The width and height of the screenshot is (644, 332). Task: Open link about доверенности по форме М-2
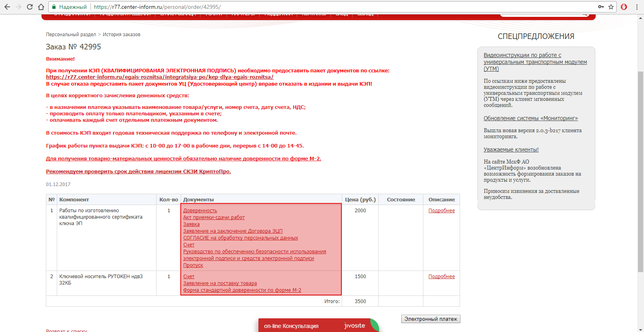coord(184,159)
